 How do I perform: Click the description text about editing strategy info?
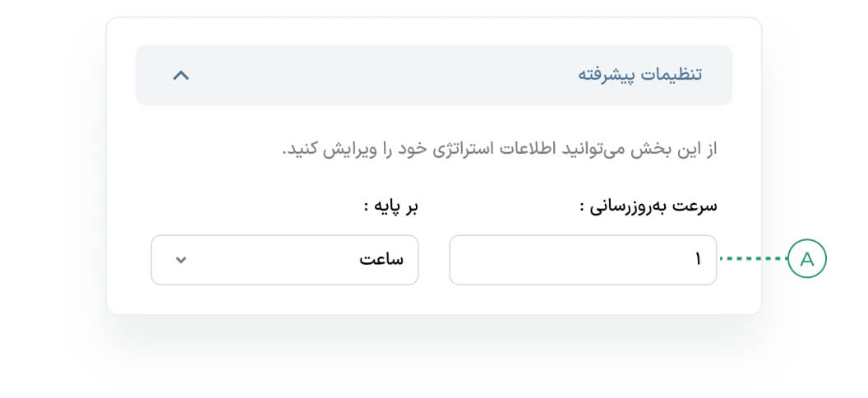[500, 150]
